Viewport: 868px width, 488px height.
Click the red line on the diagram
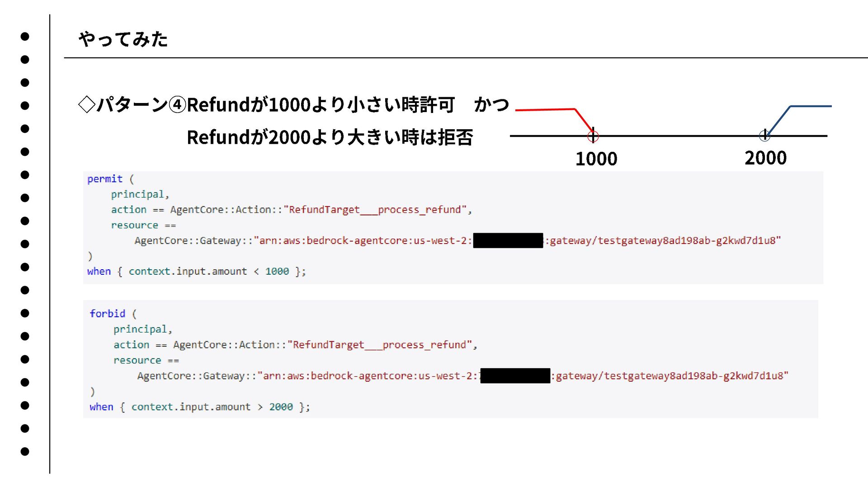point(545,109)
